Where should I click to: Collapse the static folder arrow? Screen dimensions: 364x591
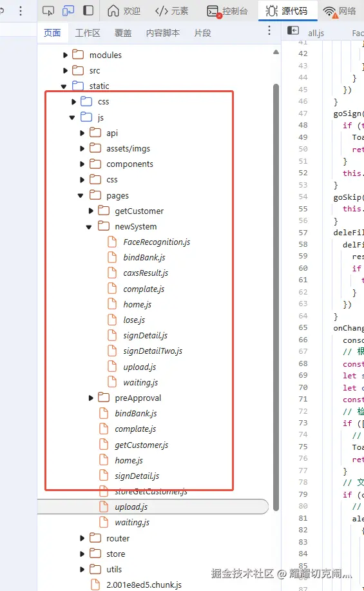(x=64, y=86)
